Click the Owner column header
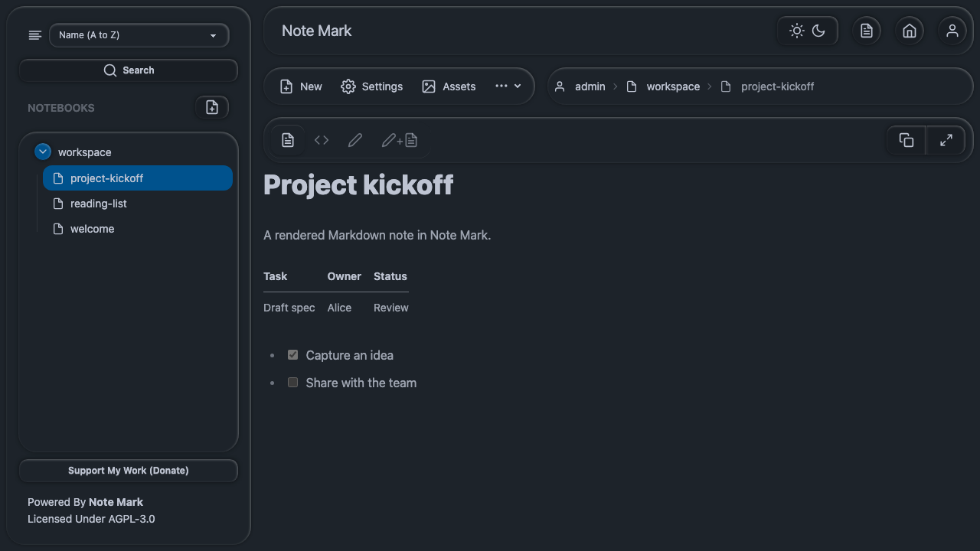 [x=345, y=276]
